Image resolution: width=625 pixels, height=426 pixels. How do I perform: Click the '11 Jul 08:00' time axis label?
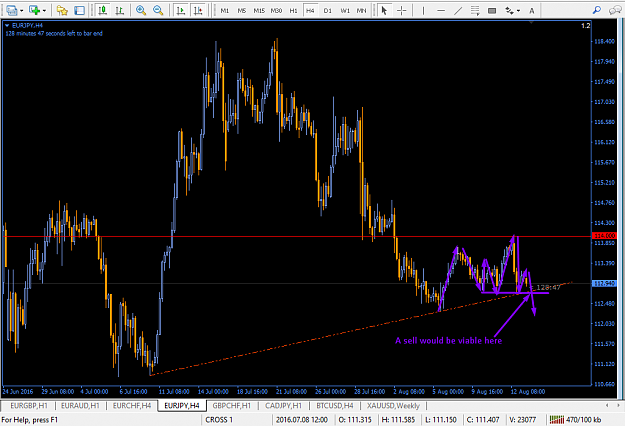(174, 391)
